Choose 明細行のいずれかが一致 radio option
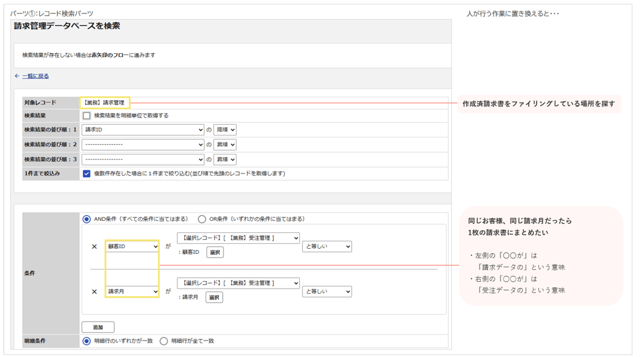 click(x=87, y=341)
